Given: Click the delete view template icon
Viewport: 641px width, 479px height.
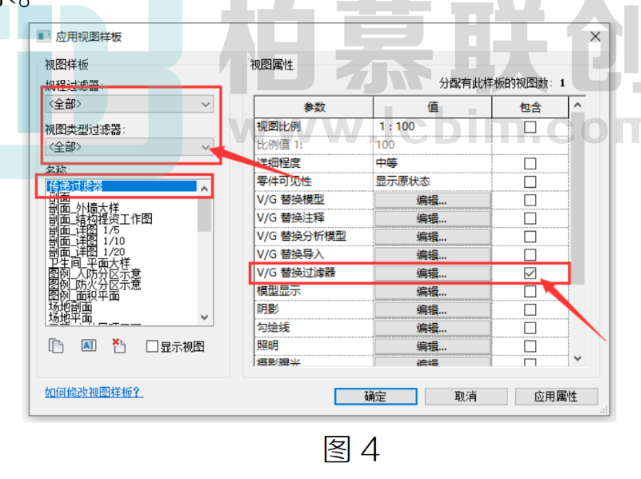Looking at the screenshot, I should [x=119, y=346].
